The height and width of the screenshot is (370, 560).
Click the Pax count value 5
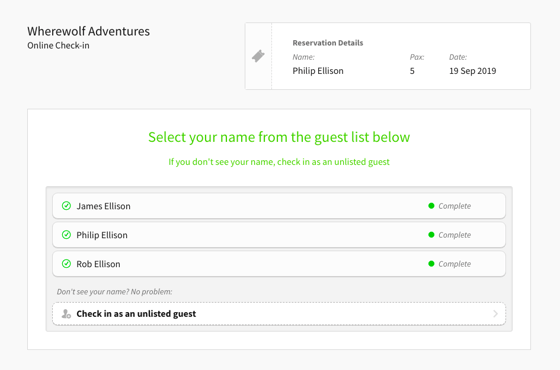point(412,71)
